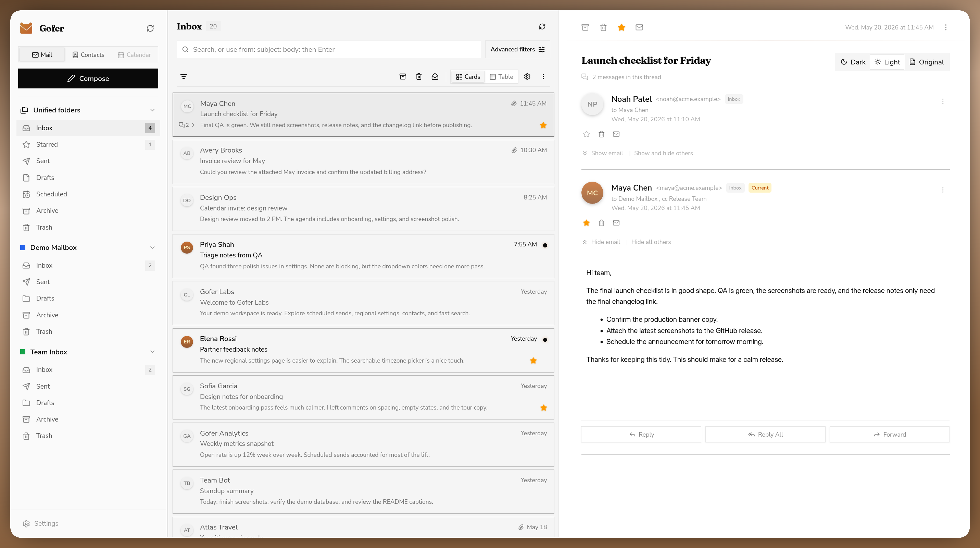980x548 pixels.
Task: Open Settings in the sidebar
Action: (x=40, y=524)
